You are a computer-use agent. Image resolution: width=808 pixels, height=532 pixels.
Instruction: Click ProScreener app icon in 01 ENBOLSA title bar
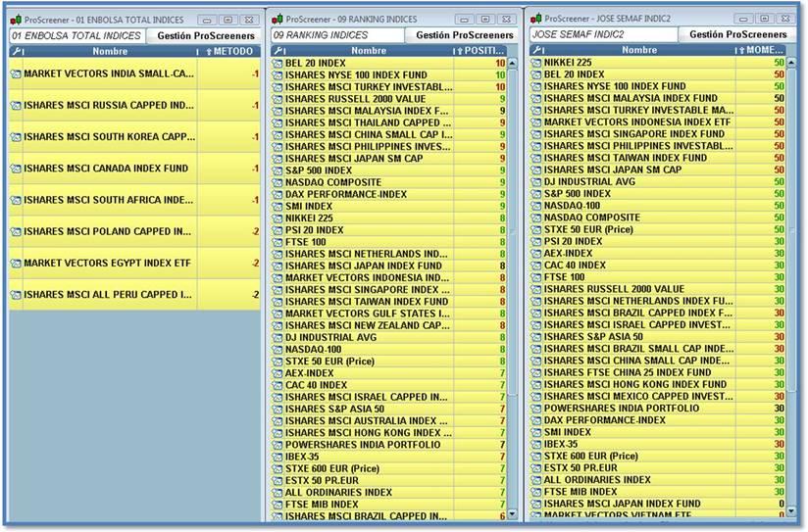click(x=16, y=21)
